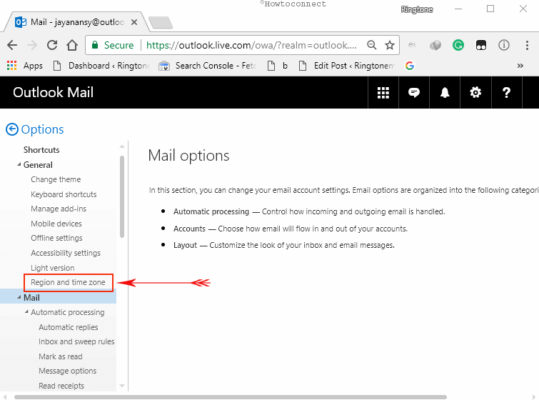Click the browser forward arrow
The width and height of the screenshot is (539, 400).
coord(32,45)
